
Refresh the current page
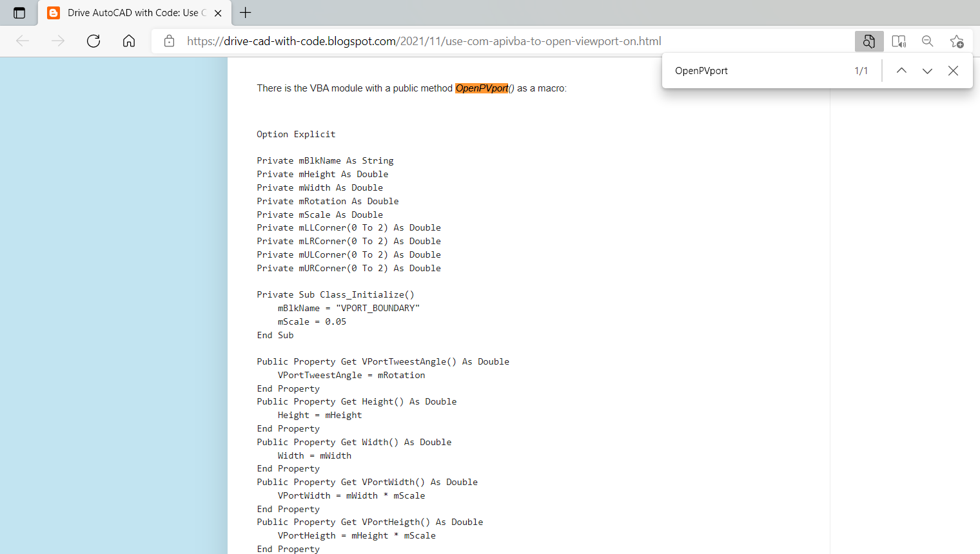[93, 41]
